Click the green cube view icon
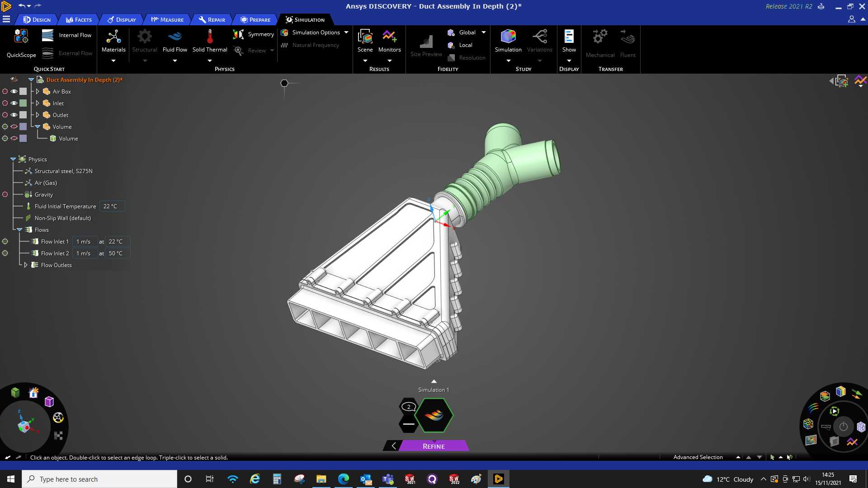 [15, 392]
